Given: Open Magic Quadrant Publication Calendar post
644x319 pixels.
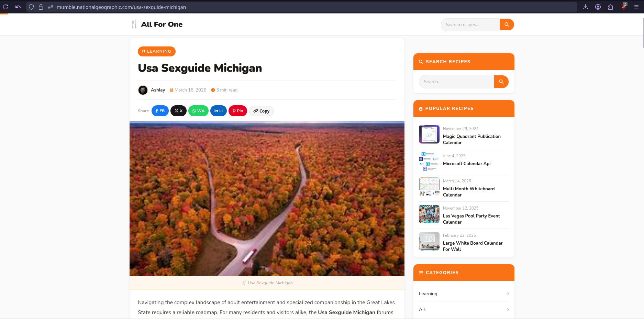Looking at the screenshot, I should [472, 139].
